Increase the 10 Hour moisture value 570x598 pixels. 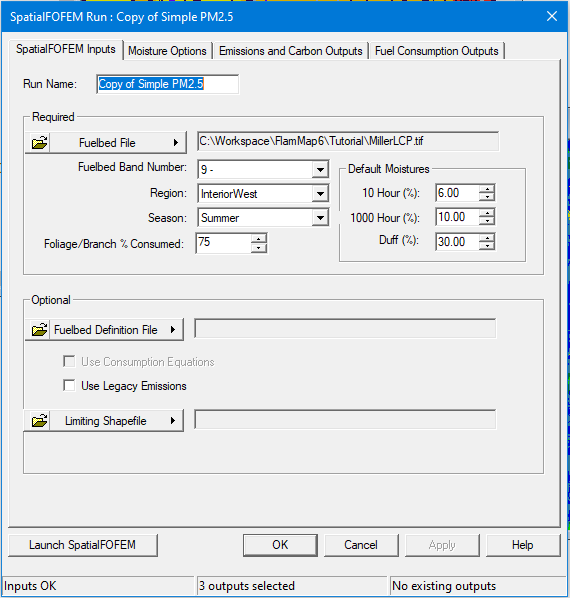(487, 188)
